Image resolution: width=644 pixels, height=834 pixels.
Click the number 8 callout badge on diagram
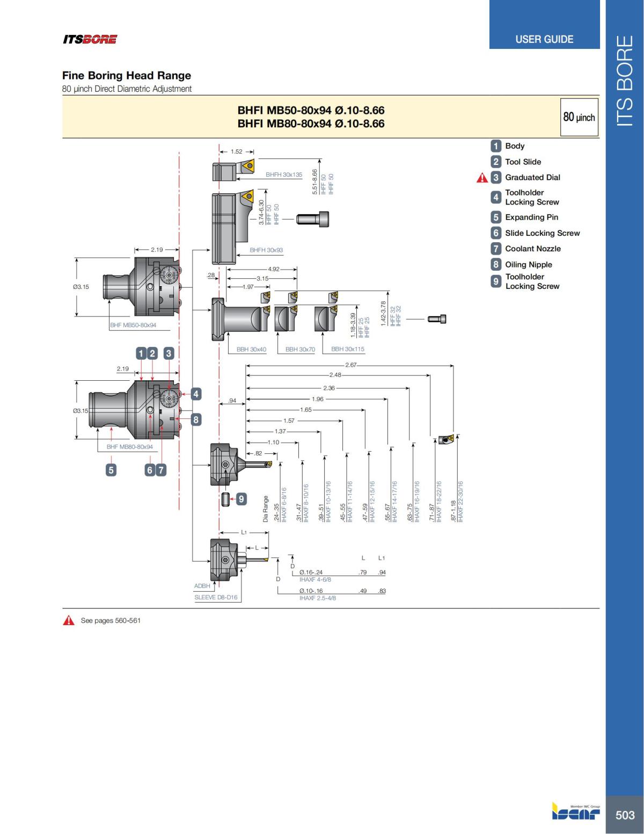[x=196, y=419]
